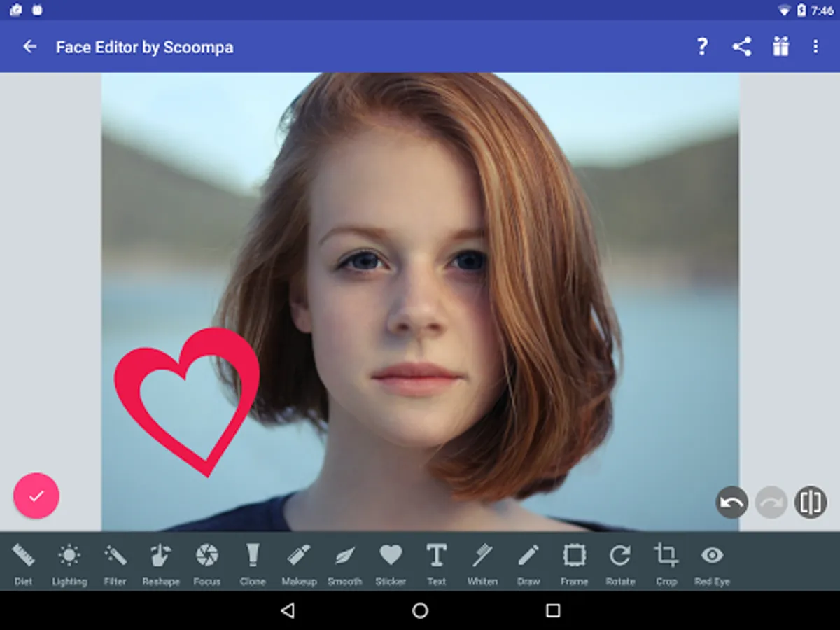Click the Face Editor by Scoompa title
840x630 pixels.
(x=145, y=48)
